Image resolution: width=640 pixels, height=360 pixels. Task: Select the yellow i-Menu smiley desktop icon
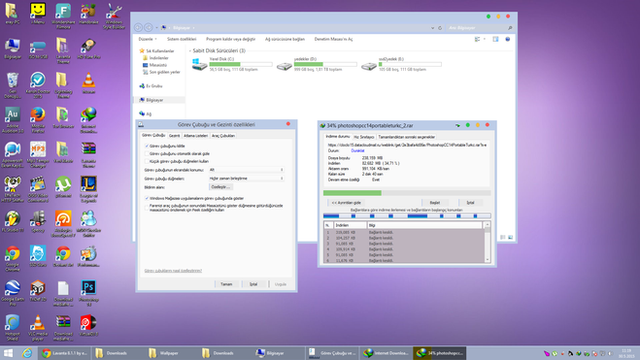pos(38,14)
